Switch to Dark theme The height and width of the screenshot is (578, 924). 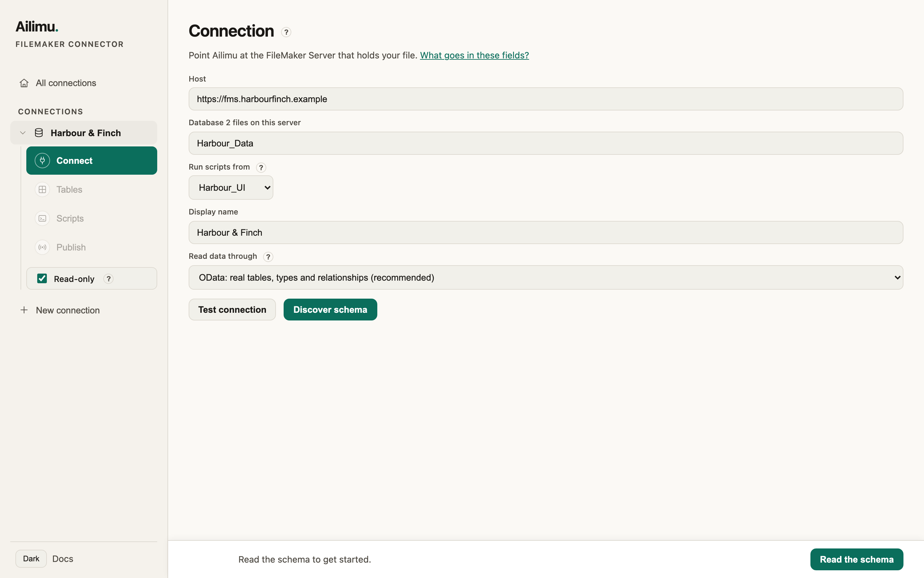31,558
